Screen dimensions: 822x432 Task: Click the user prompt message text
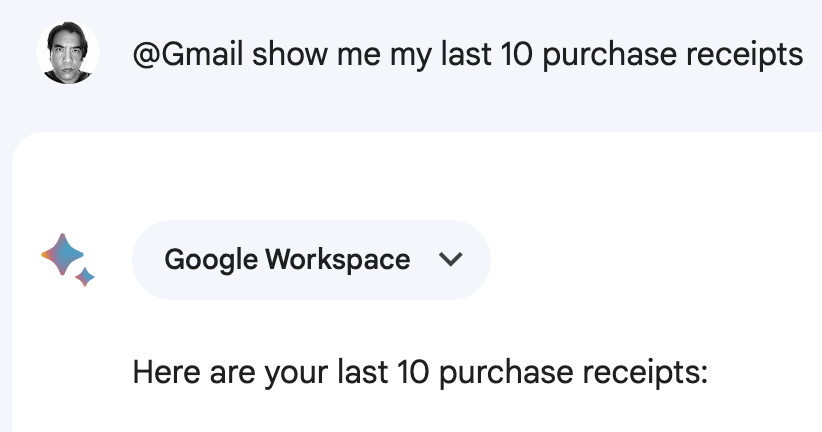[467, 53]
